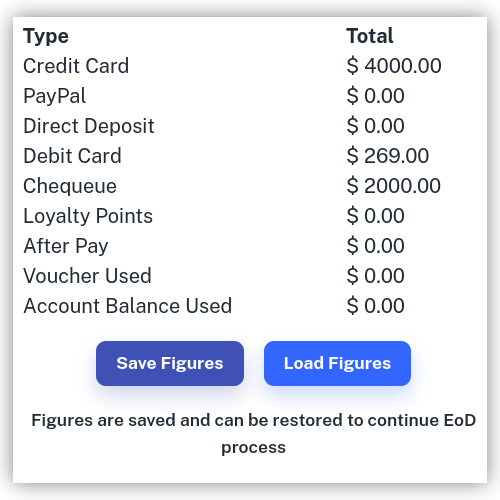
Task: Click the Loyalty Points total amount
Action: tap(375, 216)
